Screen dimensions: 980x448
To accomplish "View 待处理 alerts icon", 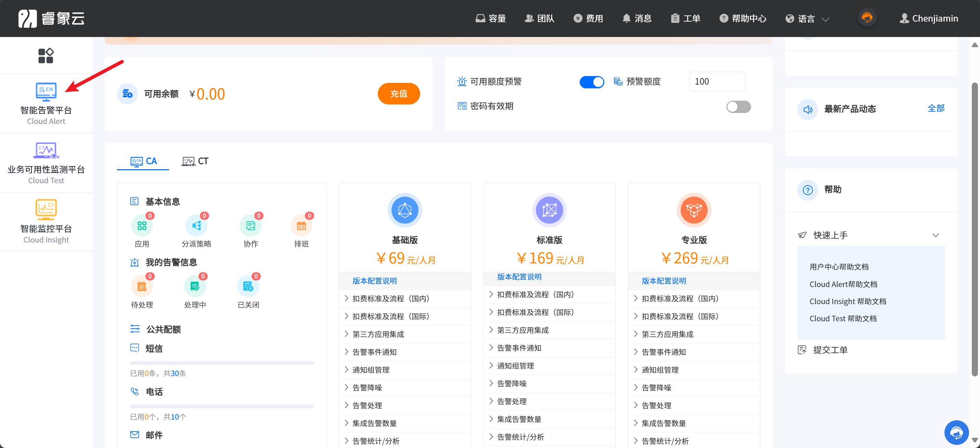I will 142,286.
